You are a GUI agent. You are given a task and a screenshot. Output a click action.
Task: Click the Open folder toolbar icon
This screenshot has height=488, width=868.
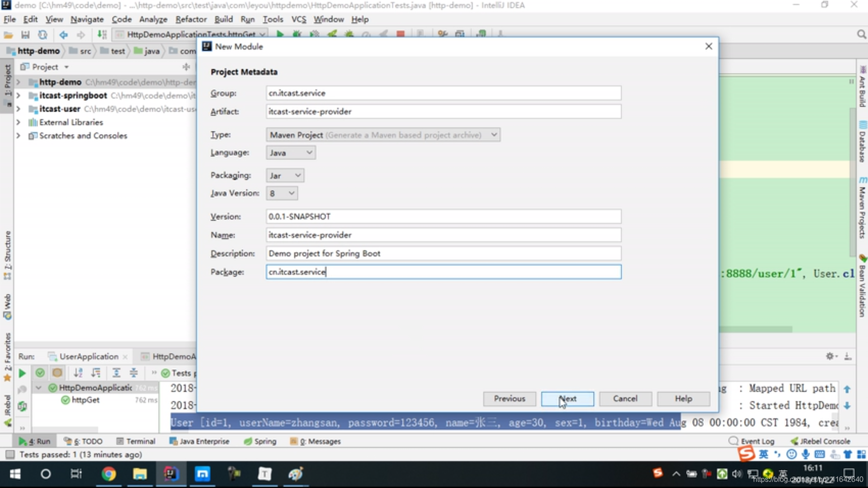tap(8, 35)
